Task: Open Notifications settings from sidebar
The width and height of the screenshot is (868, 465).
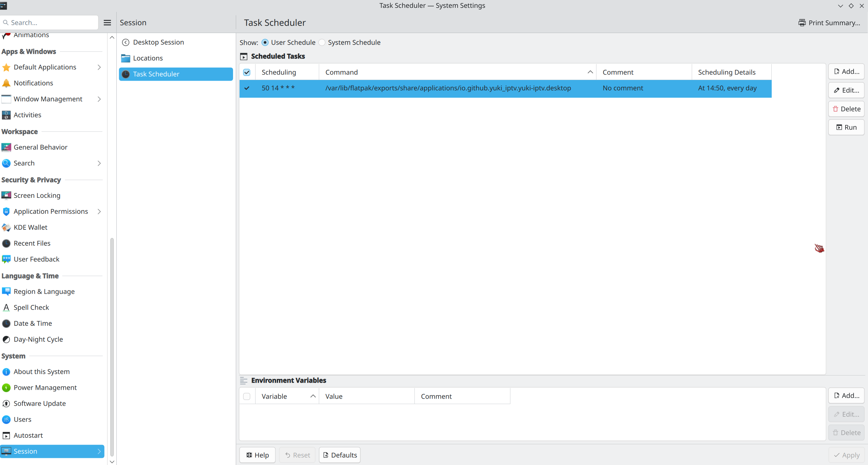Action: 34,83
